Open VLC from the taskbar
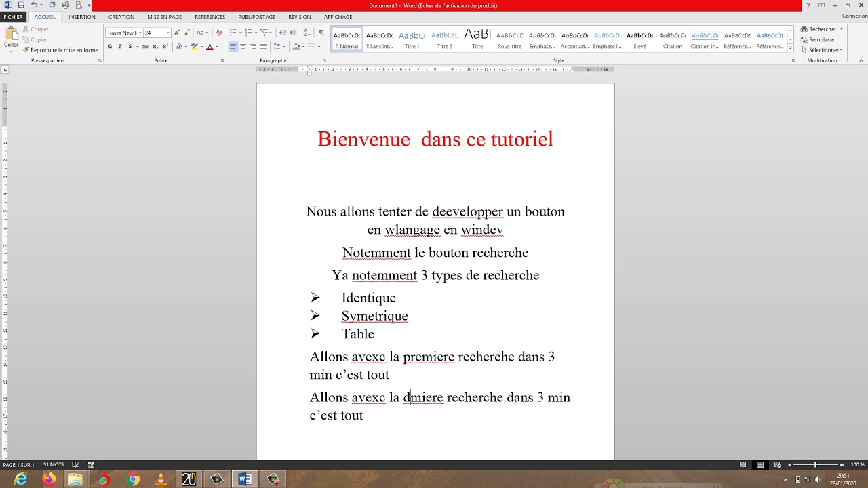 click(x=161, y=479)
